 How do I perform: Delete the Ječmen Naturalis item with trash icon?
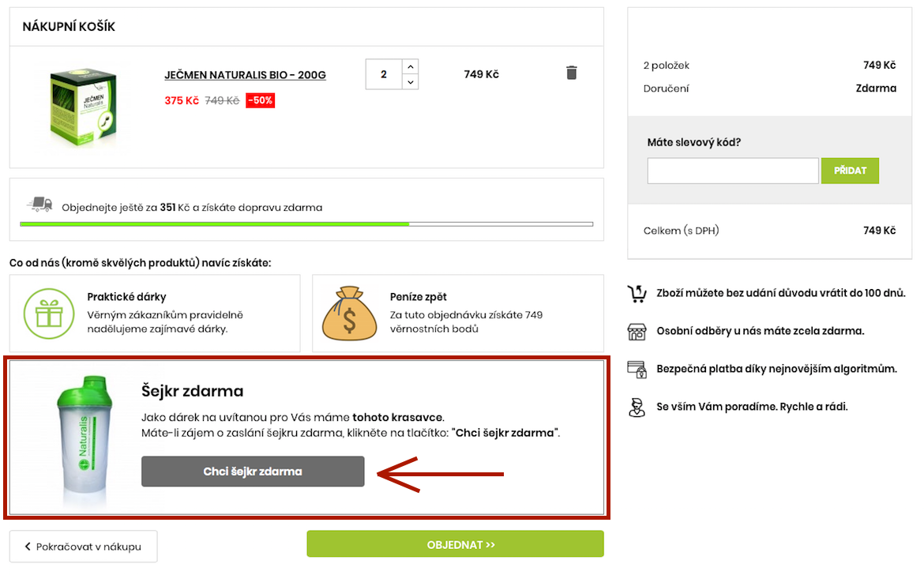pos(571,73)
